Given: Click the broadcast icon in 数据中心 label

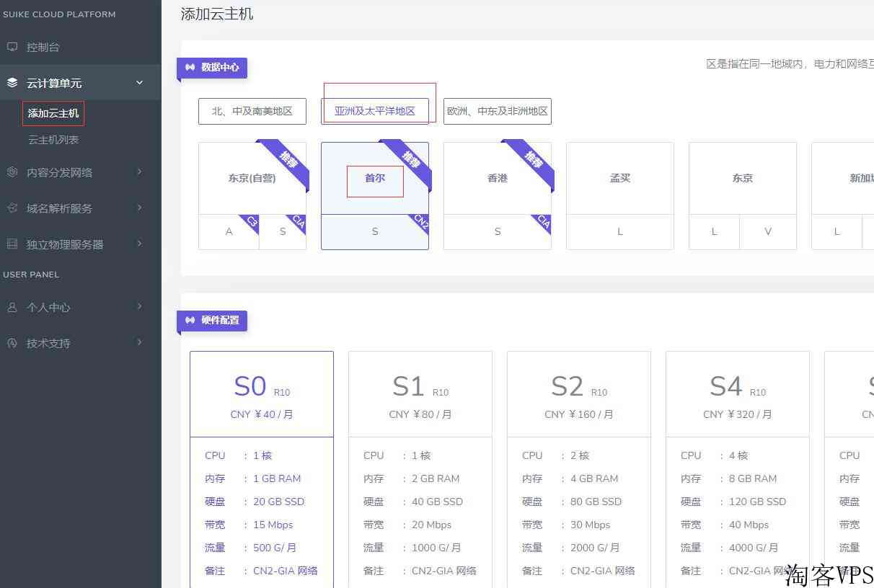Looking at the screenshot, I should pos(190,67).
